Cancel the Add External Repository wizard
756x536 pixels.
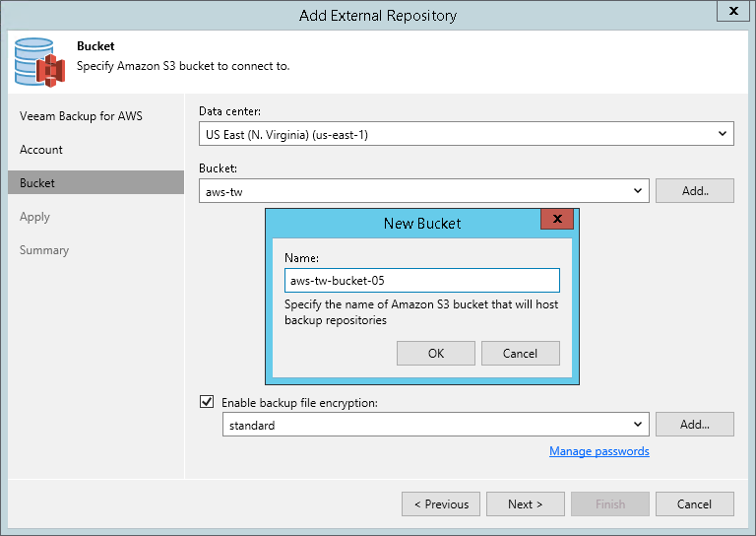(695, 504)
